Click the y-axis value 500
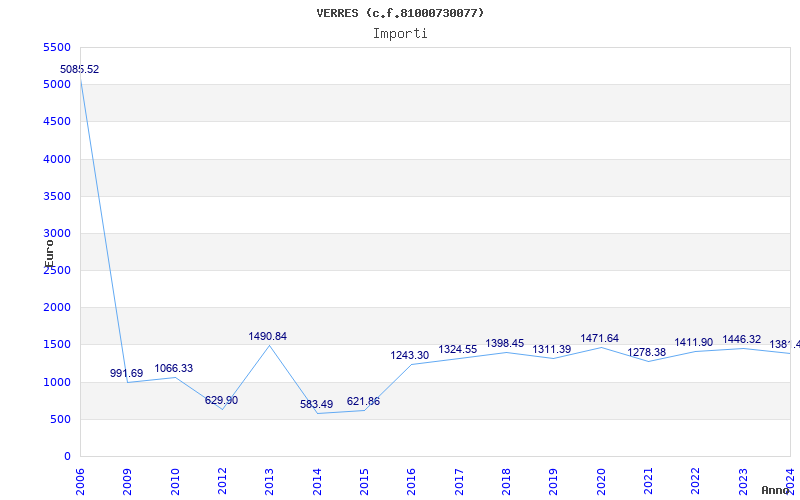 [x=60, y=419]
